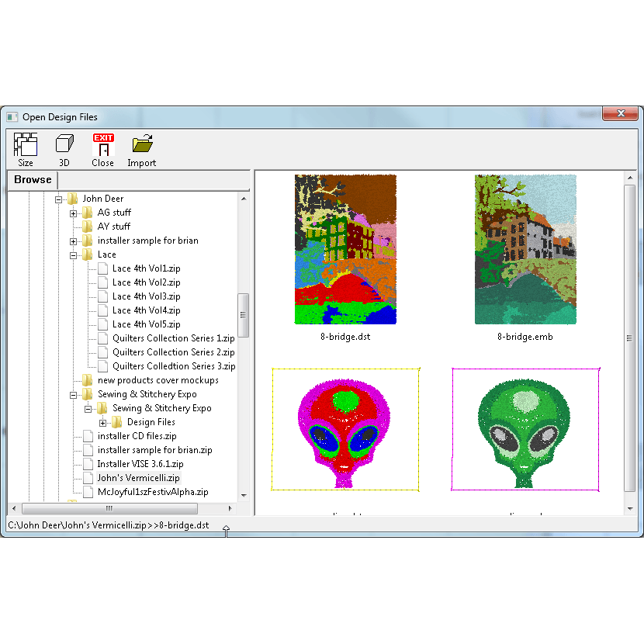This screenshot has width=644, height=644.
Task: Click the zip file icon beside Lace 4th Vol1.zip
Action: [102, 268]
